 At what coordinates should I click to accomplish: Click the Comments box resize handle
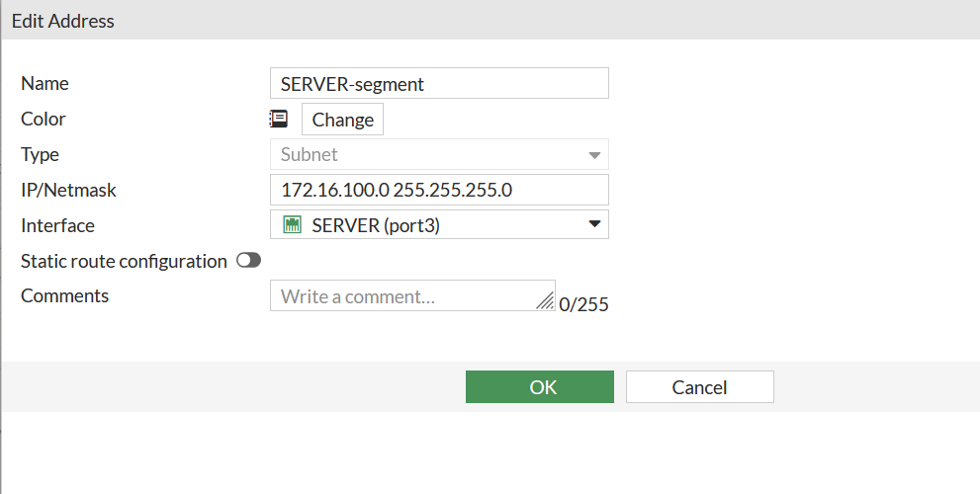(545, 302)
